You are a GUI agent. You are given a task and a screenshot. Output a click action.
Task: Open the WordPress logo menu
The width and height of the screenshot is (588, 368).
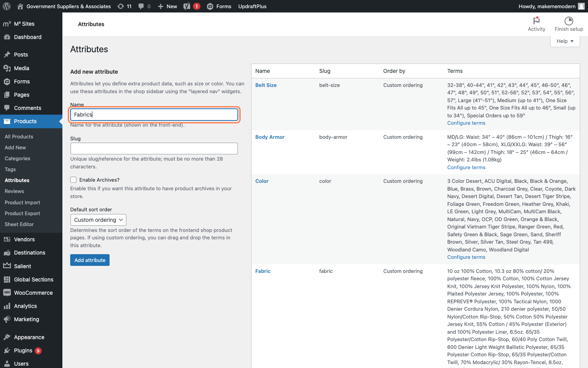7,6
